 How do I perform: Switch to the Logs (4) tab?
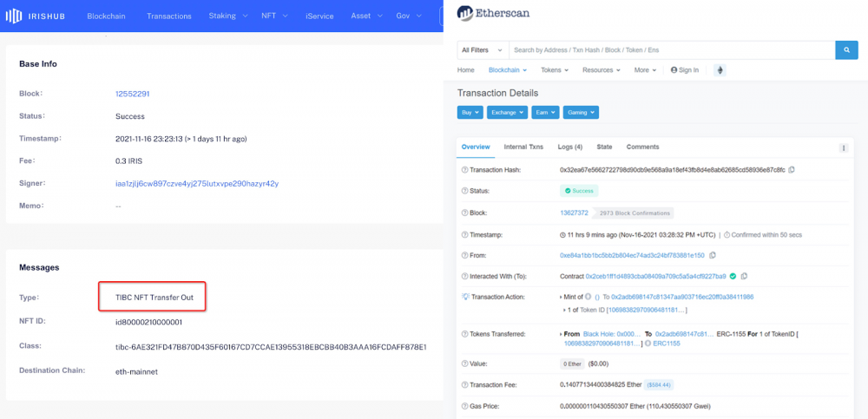570,147
